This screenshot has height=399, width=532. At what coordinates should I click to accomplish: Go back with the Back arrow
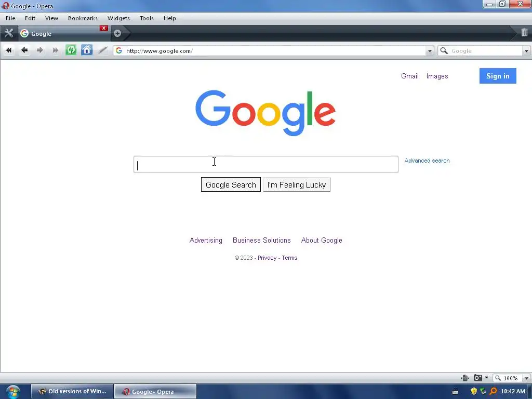click(24, 50)
